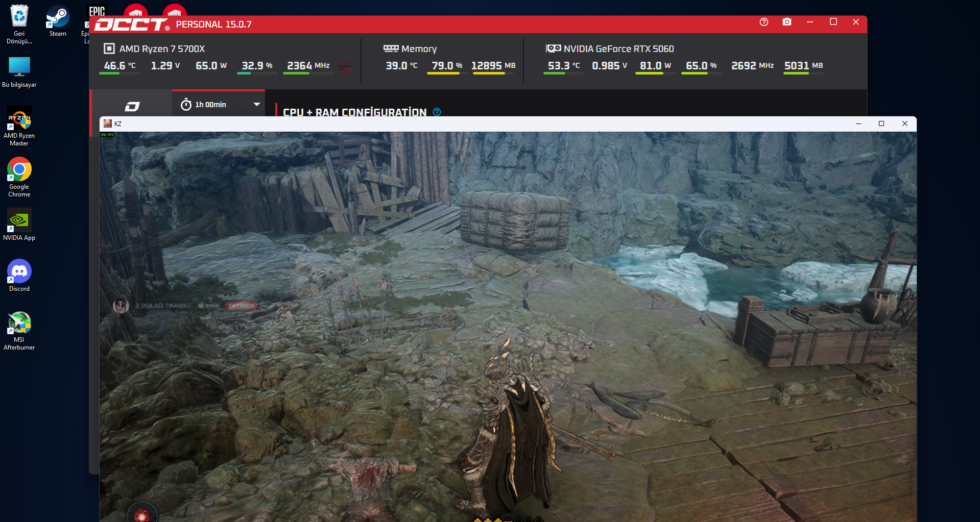Click the AMD Ryzen 7 5700X label

coord(162,49)
